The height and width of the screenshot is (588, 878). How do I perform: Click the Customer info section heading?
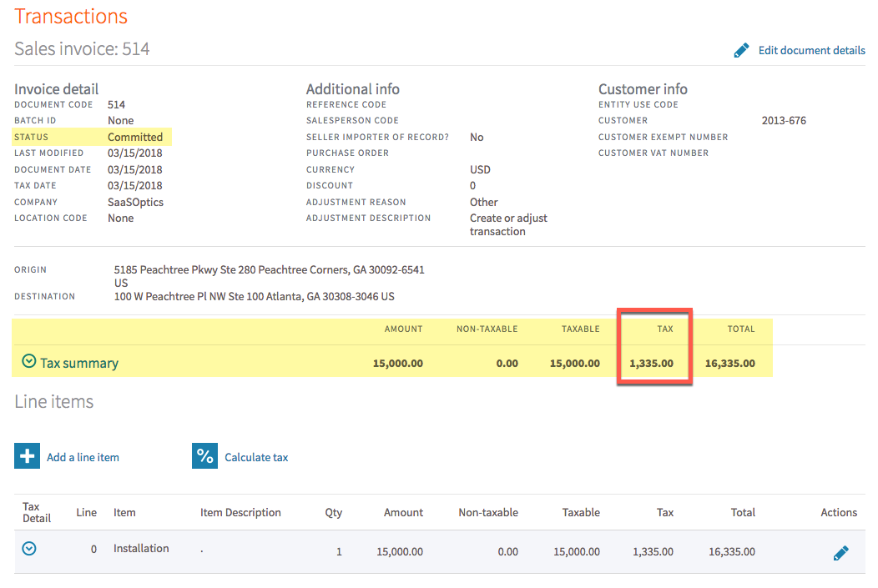point(643,89)
